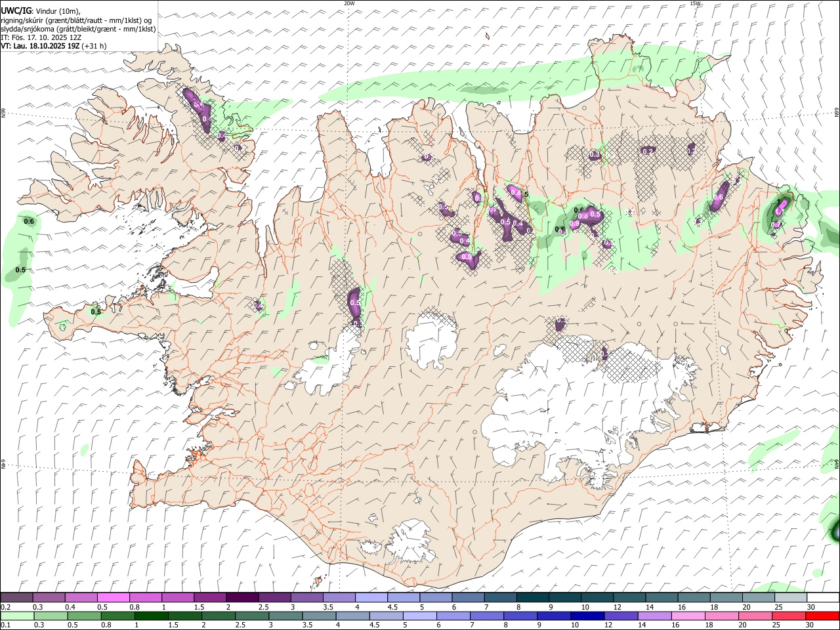Click the "0.1" label in the rain legend

[x=5, y=625]
